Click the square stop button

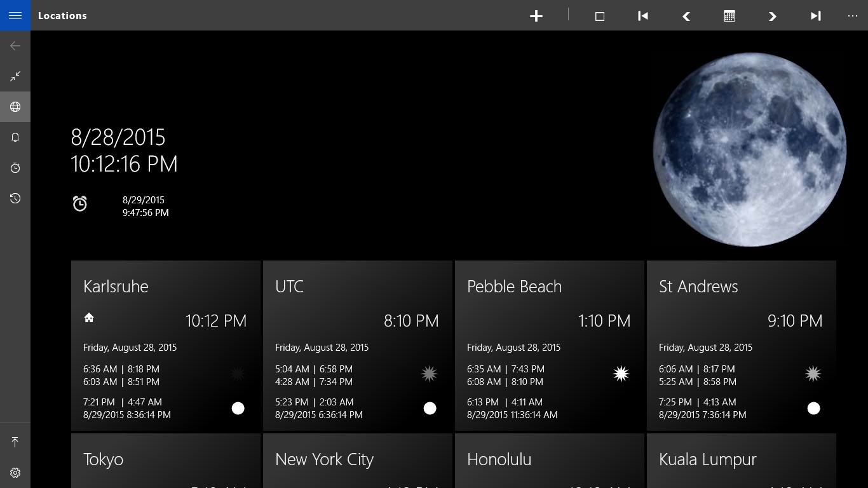pos(599,16)
